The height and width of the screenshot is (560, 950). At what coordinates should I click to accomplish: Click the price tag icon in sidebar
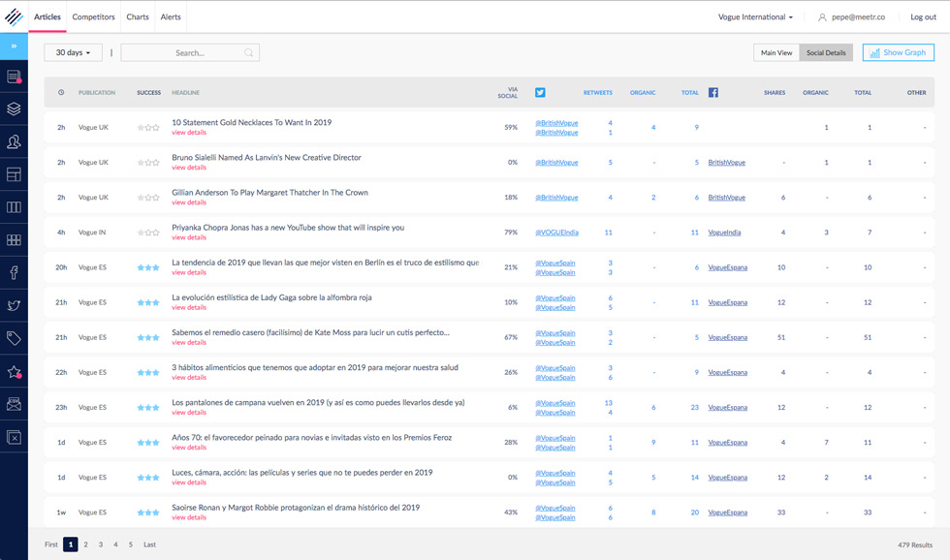click(x=14, y=338)
